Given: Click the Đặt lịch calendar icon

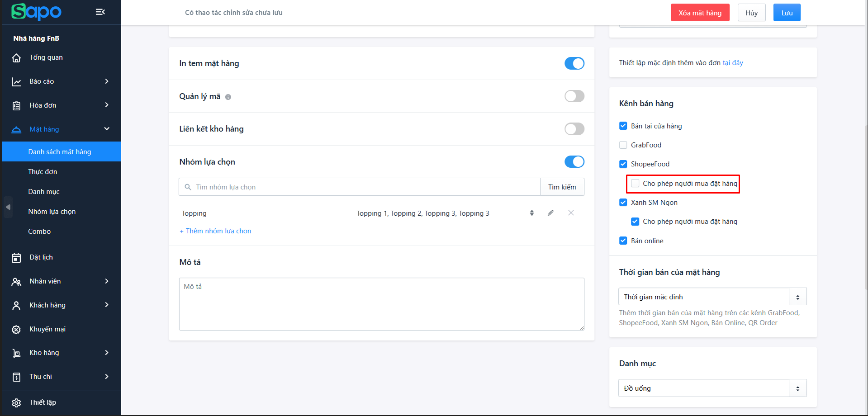Looking at the screenshot, I should coord(16,258).
